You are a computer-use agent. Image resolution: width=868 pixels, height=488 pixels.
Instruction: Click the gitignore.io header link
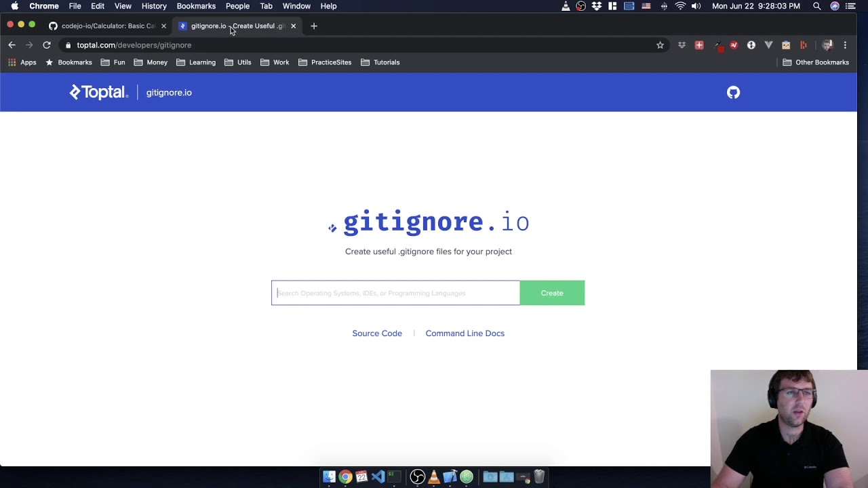click(169, 92)
